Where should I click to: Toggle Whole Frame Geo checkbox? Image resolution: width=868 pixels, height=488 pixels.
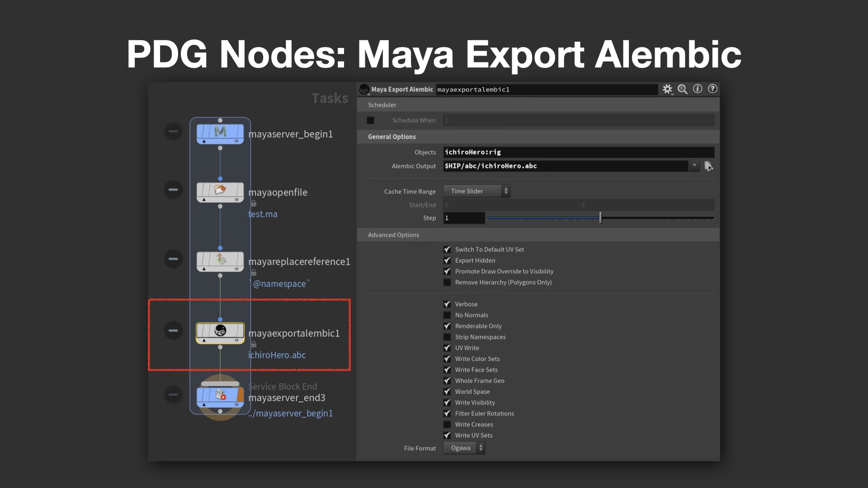(x=447, y=380)
